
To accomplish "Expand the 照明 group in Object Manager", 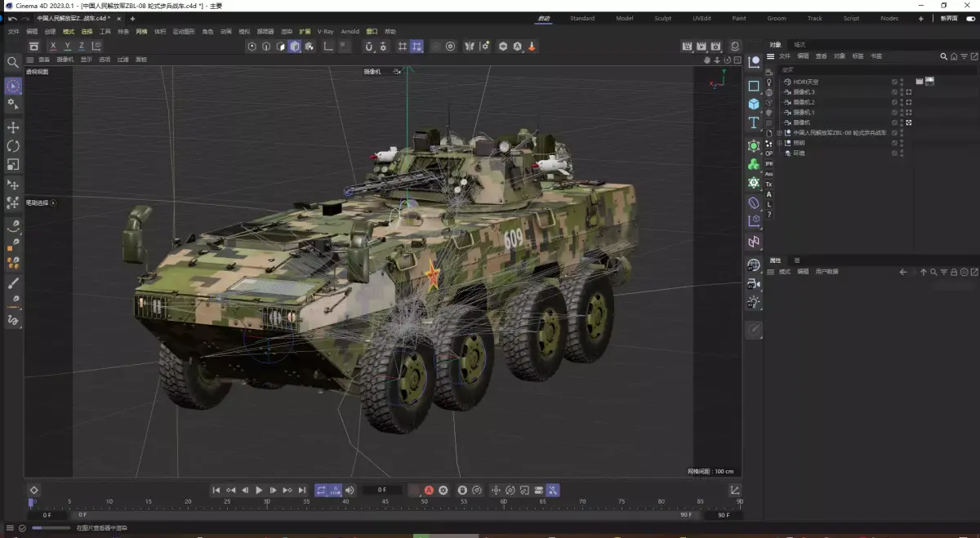I will 779,143.
